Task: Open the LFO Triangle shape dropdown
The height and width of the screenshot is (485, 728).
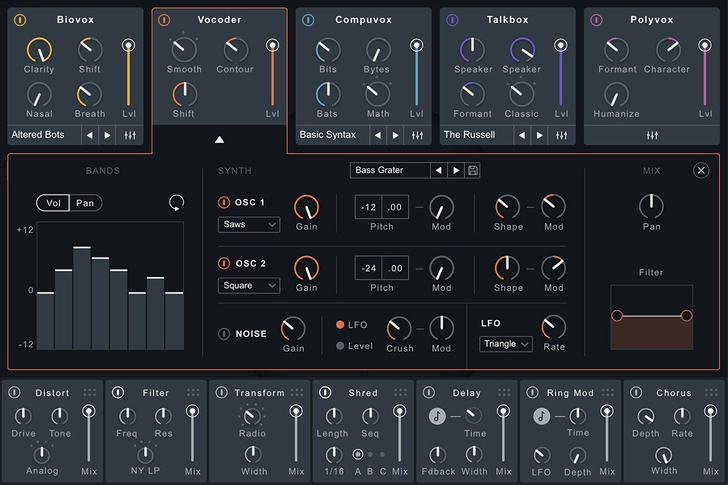Action: [x=505, y=344]
